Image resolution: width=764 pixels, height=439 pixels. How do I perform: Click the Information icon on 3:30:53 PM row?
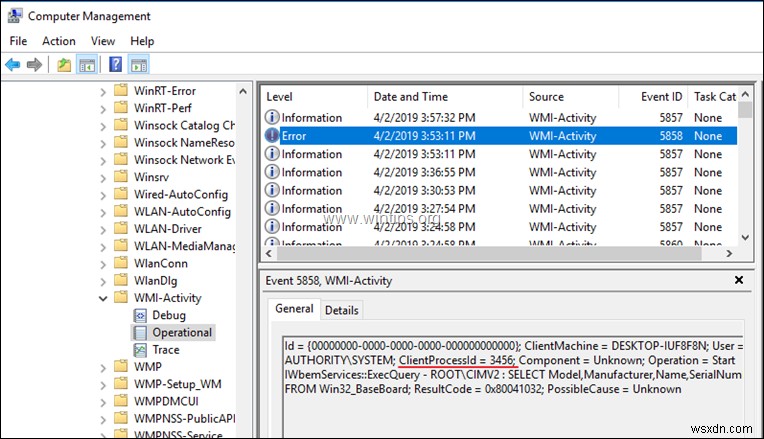(272, 190)
